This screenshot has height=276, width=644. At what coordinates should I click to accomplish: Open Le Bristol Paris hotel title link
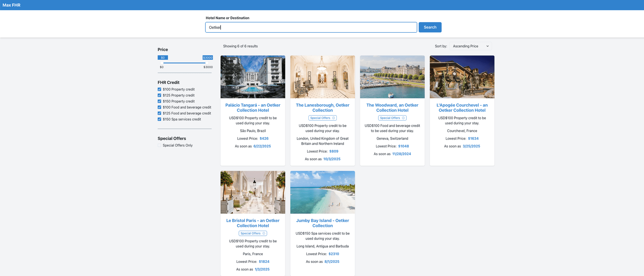coord(253,223)
